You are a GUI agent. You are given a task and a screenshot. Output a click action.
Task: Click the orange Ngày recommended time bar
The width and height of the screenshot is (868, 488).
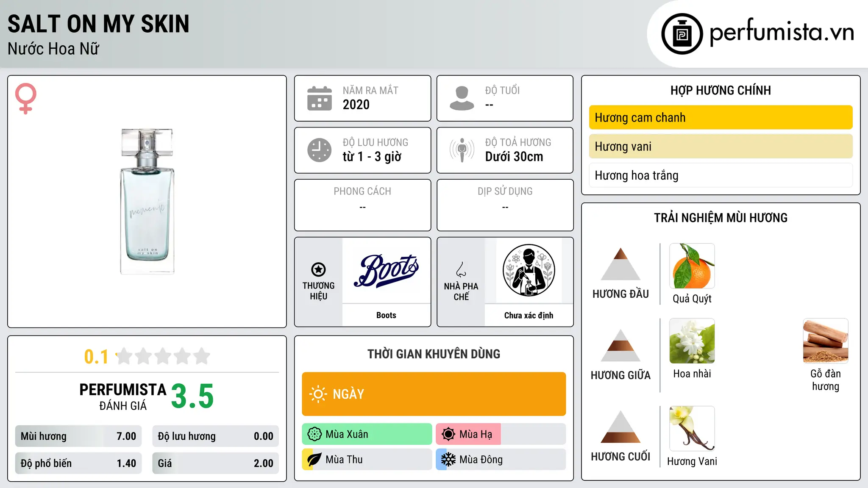[x=434, y=394]
